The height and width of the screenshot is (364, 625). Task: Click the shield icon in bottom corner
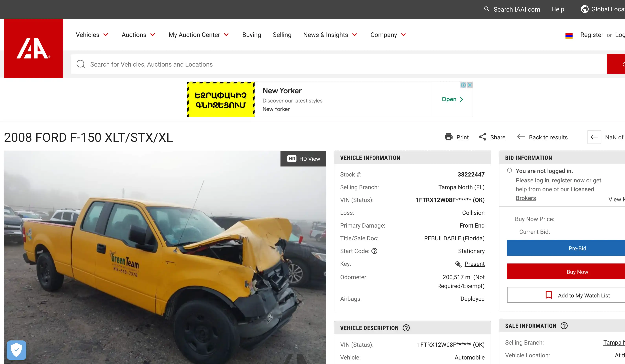click(x=16, y=350)
